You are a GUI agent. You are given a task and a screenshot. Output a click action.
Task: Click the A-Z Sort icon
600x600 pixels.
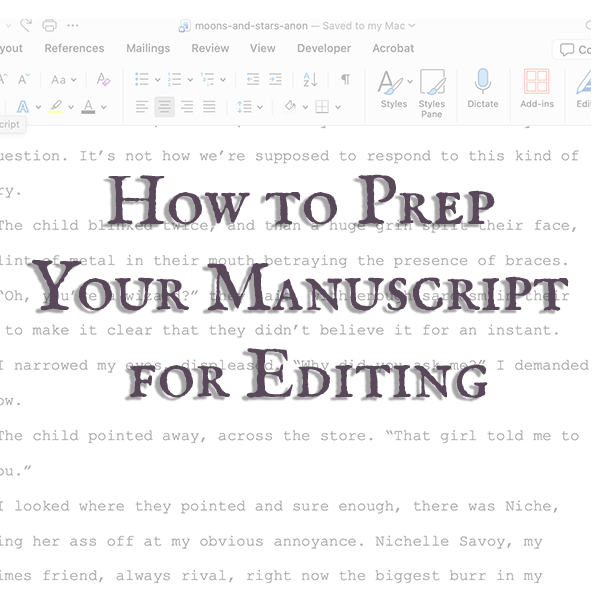310,80
